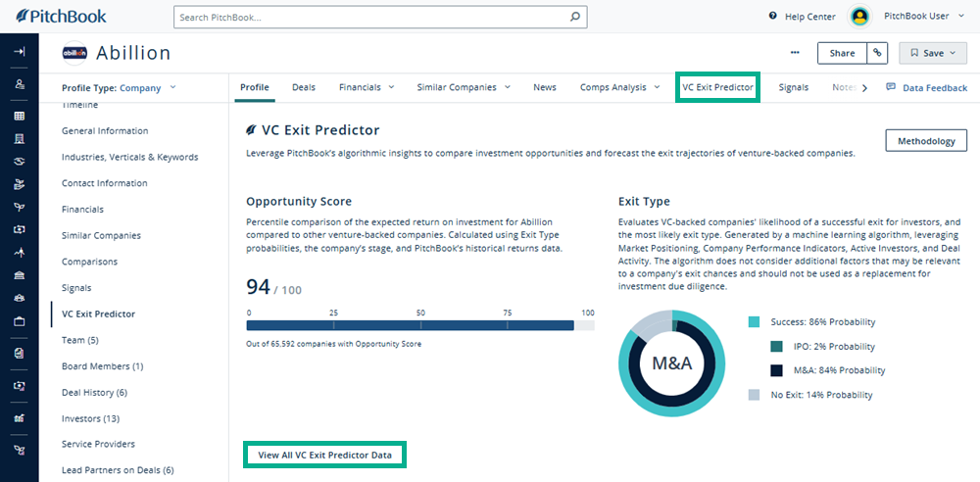Viewport: 980px width, 482px height.
Task: Switch to the News tab
Action: pyautogui.click(x=545, y=87)
